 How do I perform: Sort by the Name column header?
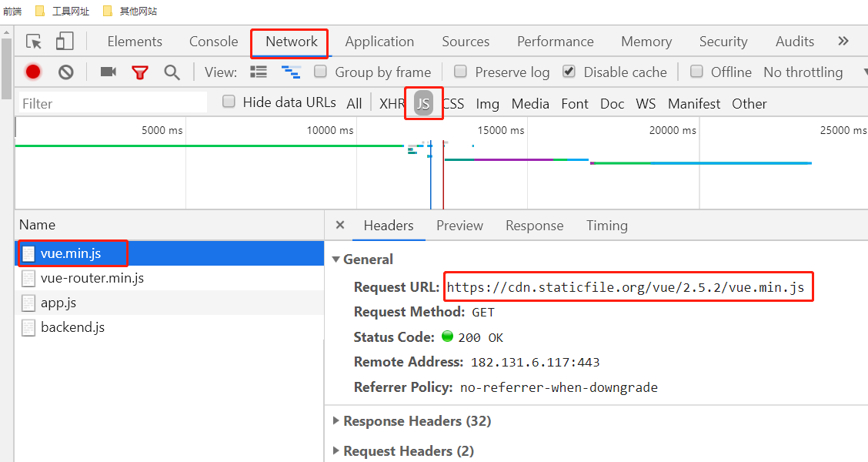coord(169,225)
